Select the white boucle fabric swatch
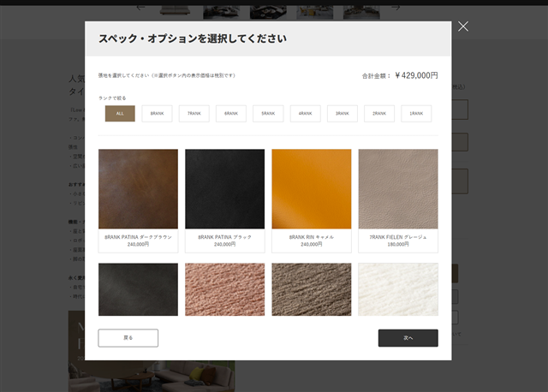Viewport: 548px width, 392px height. [x=398, y=289]
